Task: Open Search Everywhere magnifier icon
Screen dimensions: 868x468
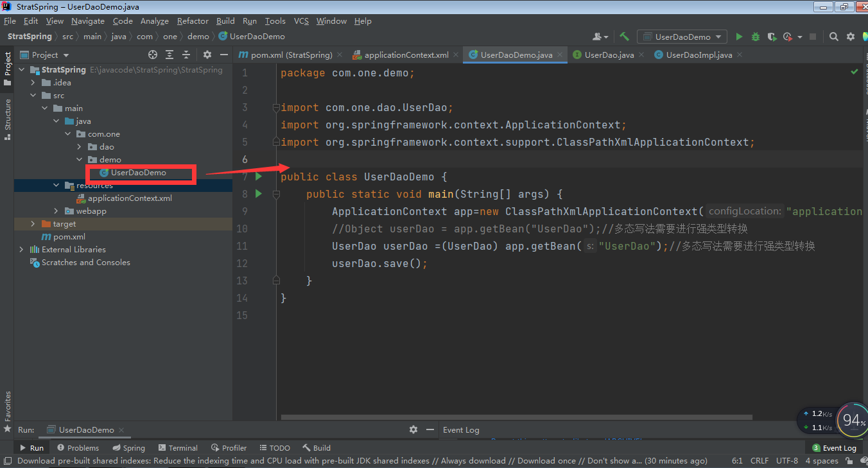Action: coord(834,37)
